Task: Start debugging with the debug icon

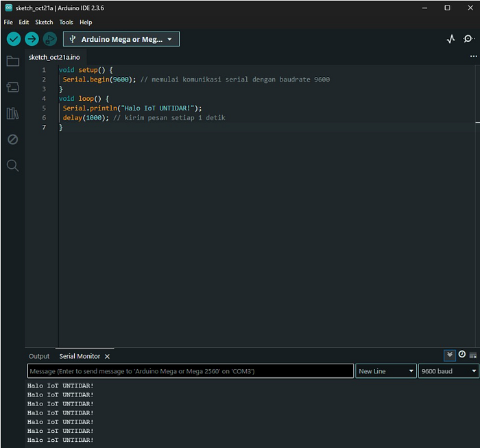Action: point(50,39)
